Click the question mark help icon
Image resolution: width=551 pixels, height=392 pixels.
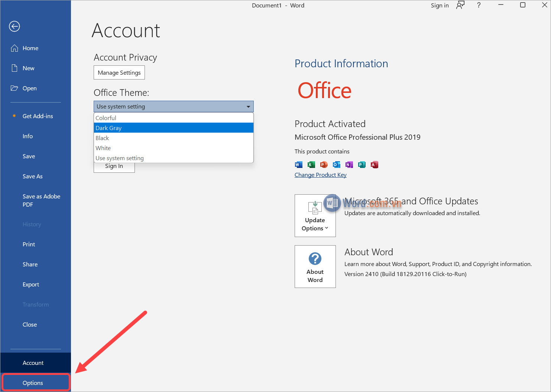pos(479,5)
